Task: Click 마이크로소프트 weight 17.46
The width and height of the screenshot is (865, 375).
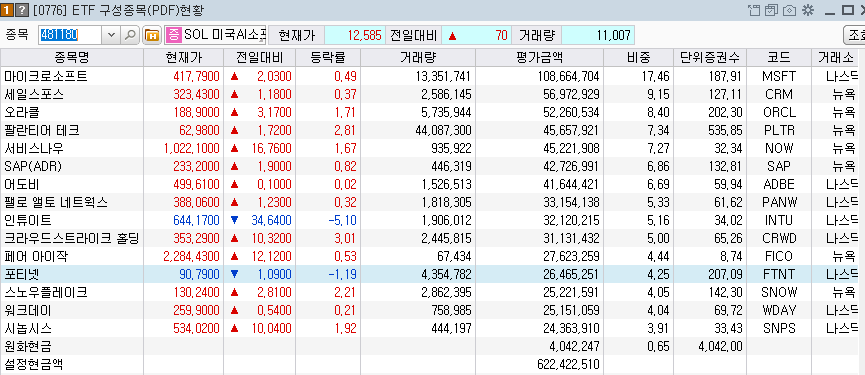Action: [x=655, y=76]
